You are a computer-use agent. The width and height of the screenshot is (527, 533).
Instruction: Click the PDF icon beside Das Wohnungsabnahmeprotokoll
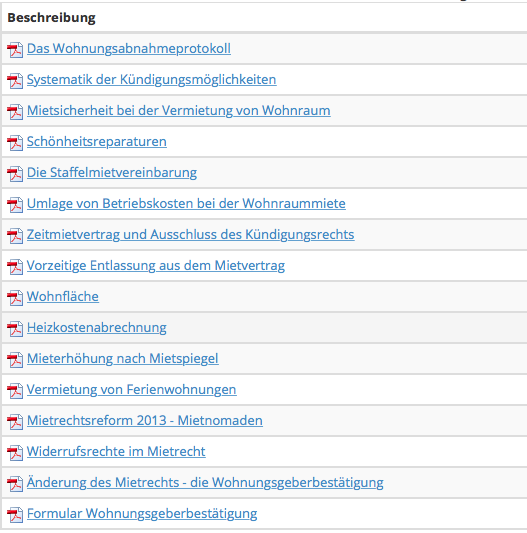coord(15,50)
